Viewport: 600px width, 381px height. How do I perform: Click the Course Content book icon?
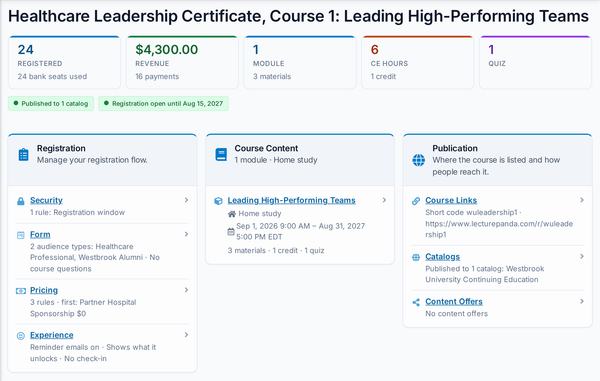pyautogui.click(x=221, y=155)
